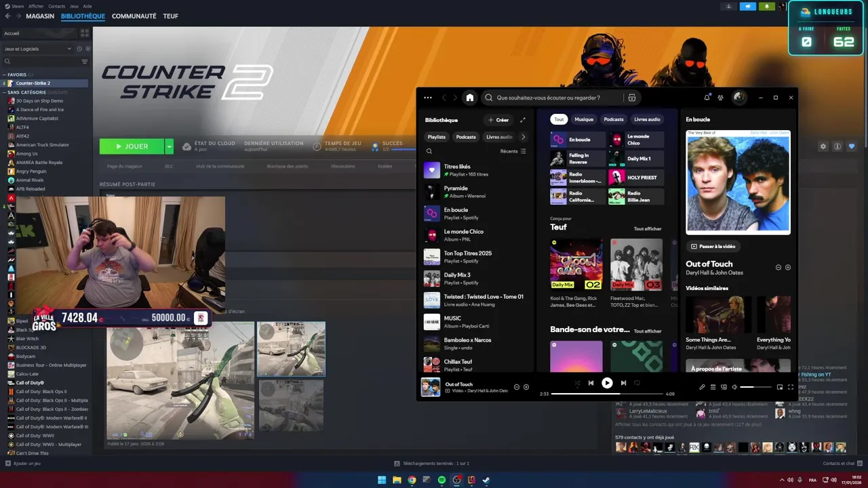The width and height of the screenshot is (868, 488).
Task: Collapse FAVORIS category in Steam
Action: coord(18,75)
